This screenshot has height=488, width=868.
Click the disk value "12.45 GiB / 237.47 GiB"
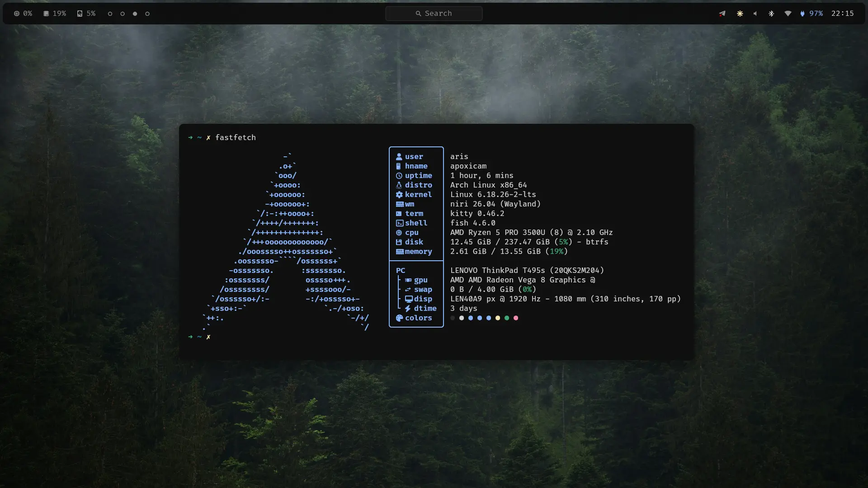point(500,242)
